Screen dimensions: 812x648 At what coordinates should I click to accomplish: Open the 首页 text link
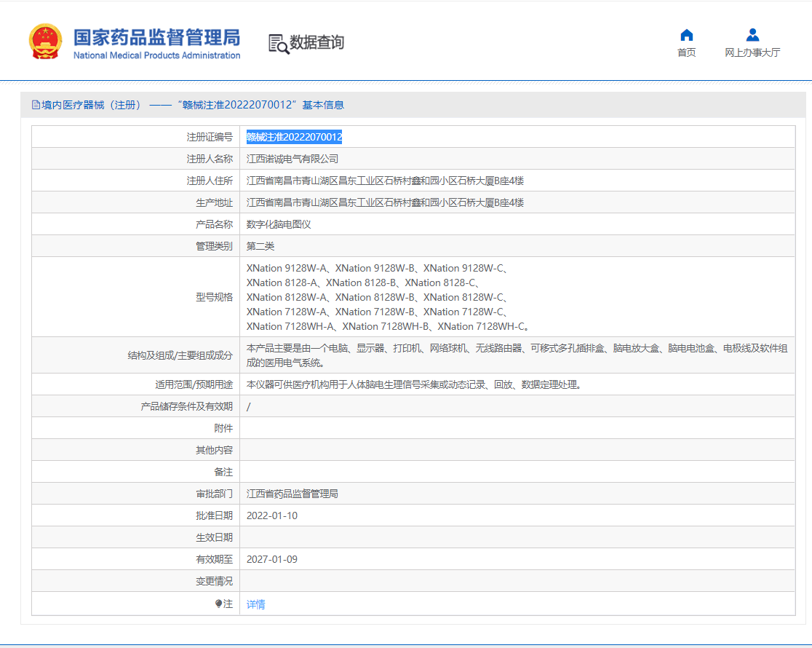(686, 52)
